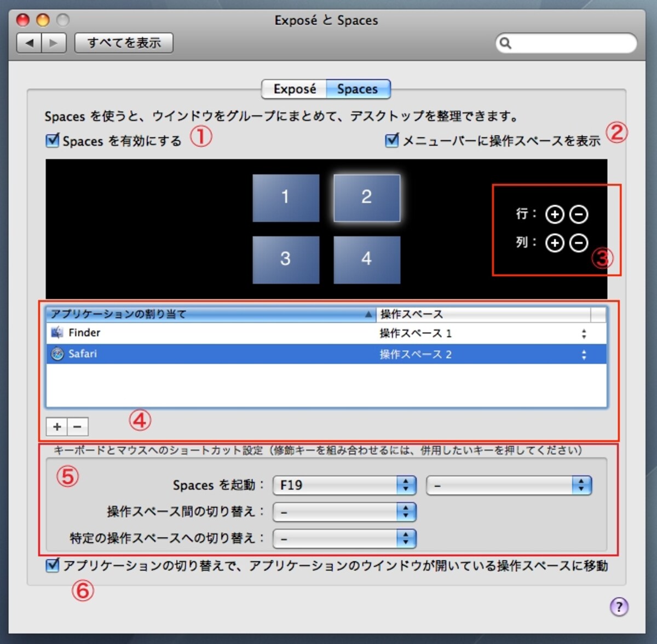Click the orange minimize window button
The width and height of the screenshot is (657, 644).
(43, 20)
